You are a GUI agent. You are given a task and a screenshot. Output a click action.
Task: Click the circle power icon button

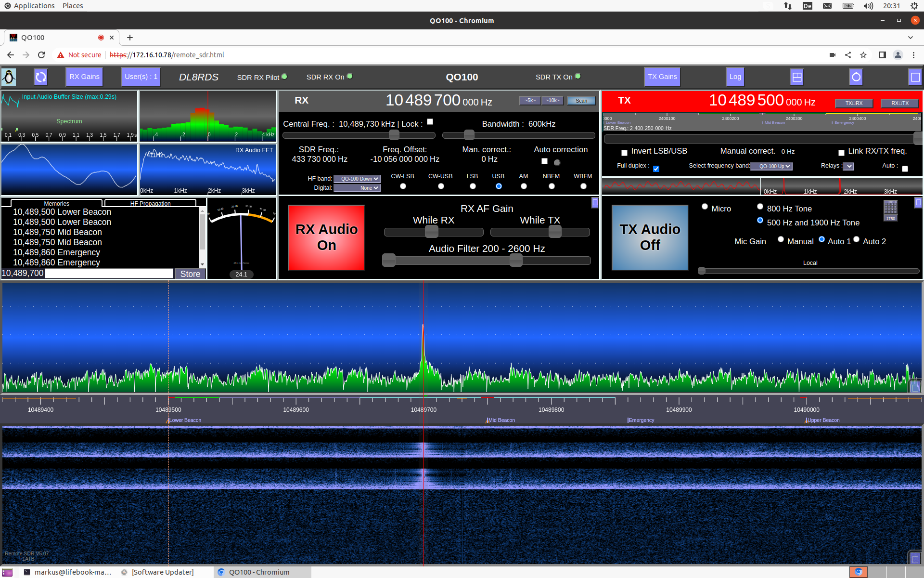[x=856, y=77]
